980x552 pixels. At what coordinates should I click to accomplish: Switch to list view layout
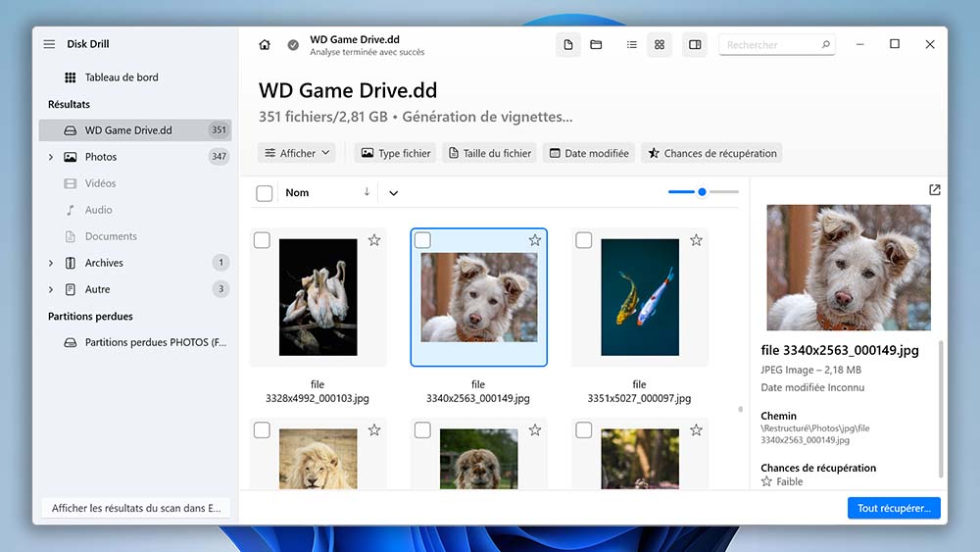(632, 44)
